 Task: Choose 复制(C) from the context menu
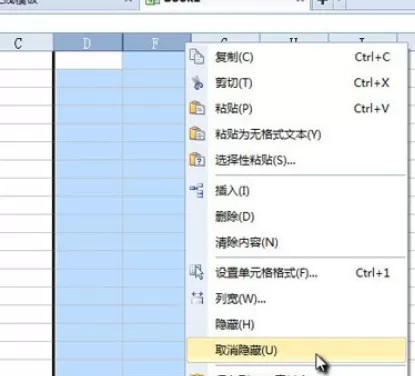click(297, 57)
